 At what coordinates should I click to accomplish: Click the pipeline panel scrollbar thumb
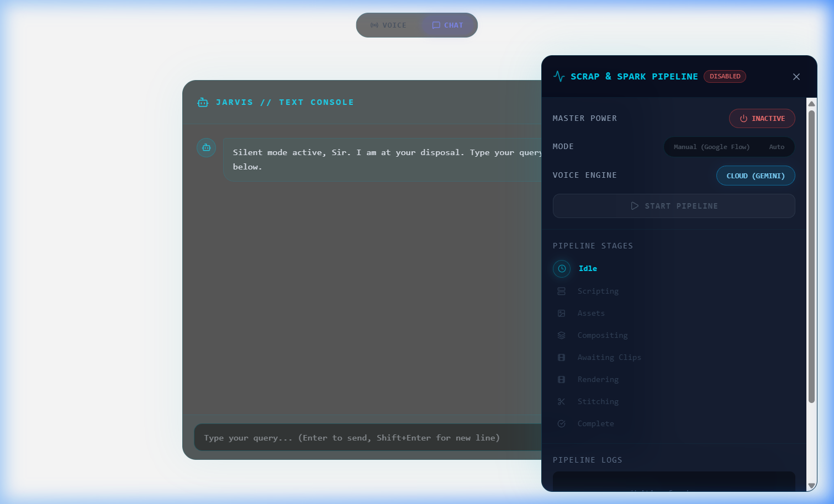coord(811,257)
